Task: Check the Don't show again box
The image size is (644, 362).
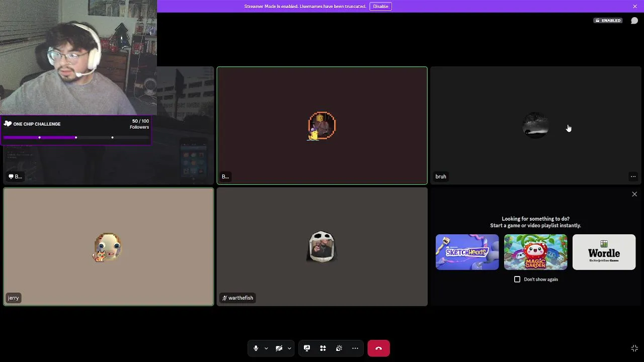Action: (517, 280)
